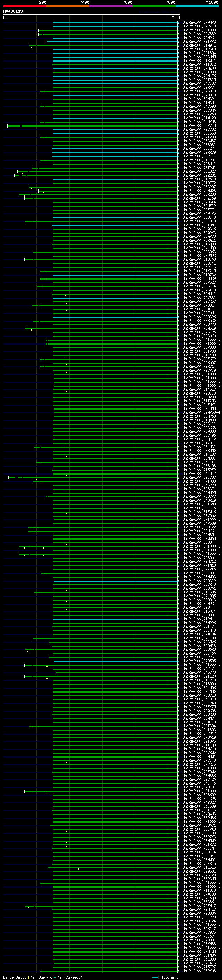222x980 pixels.
Task: Select the UniRef100_Q2W1T6 label
Action: click(x=199, y=76)
